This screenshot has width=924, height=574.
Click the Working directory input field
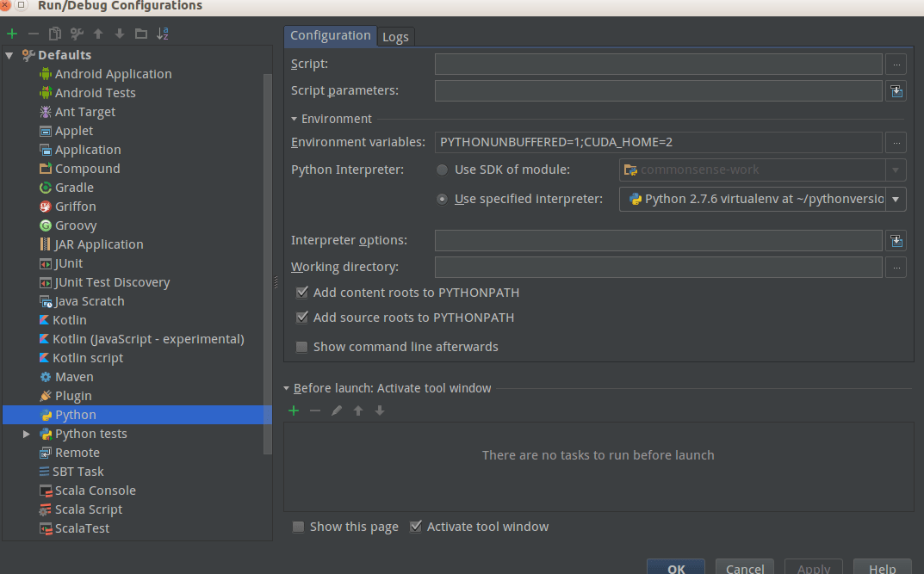[658, 268]
